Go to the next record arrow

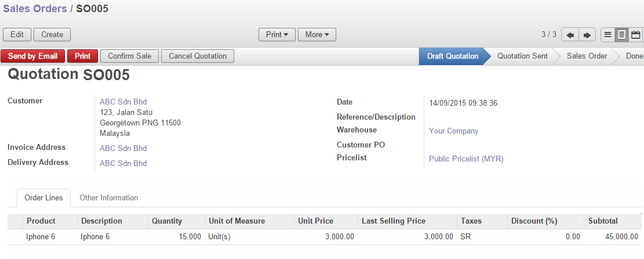click(587, 35)
